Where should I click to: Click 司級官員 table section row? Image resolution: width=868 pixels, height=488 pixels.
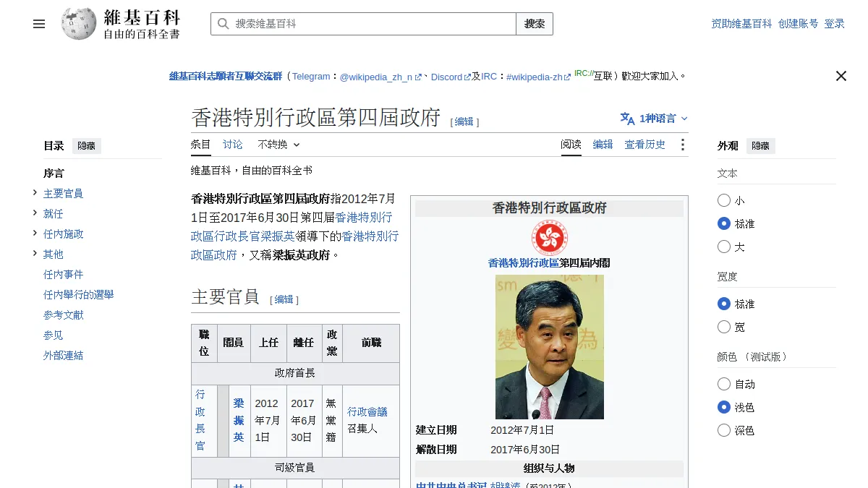295,468
